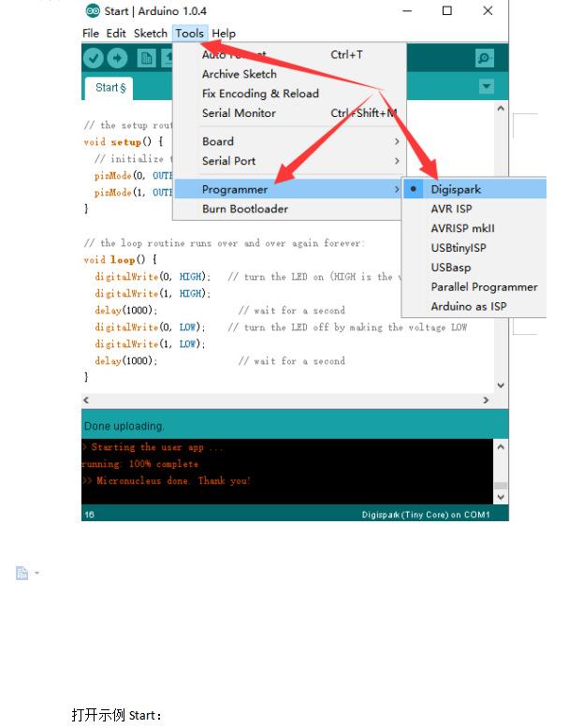
Task: Click the Arduino logo in title bar
Action: click(93, 10)
